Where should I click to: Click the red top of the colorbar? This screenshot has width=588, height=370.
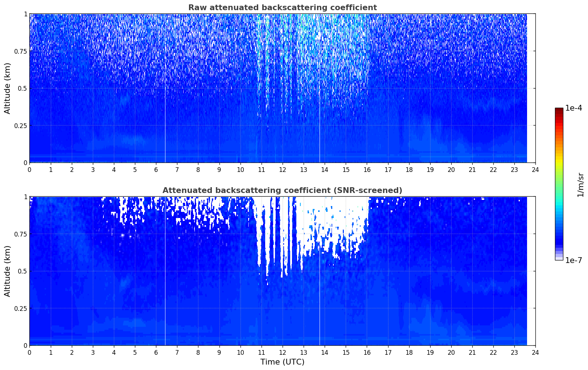[x=559, y=110]
